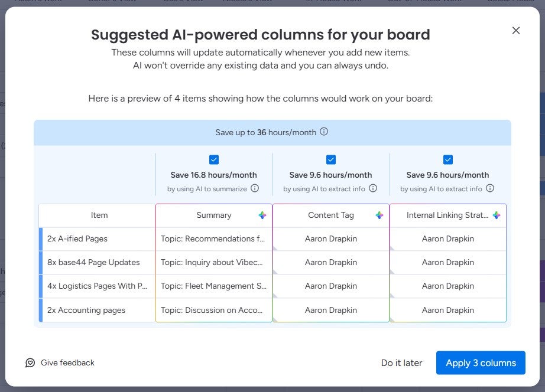The width and height of the screenshot is (545, 392).
Task: Toggle the Content Tag savings checkbox
Action: pos(330,159)
